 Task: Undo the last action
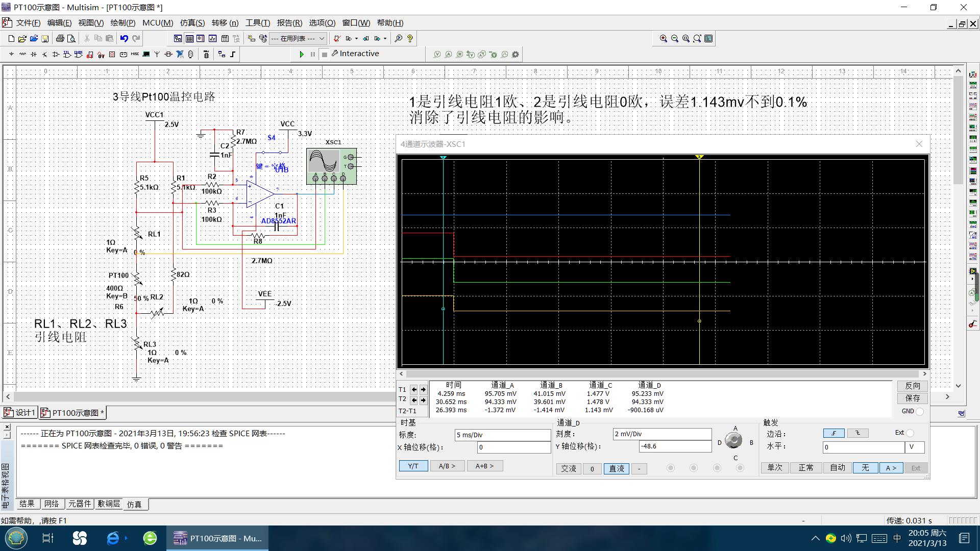click(x=124, y=38)
